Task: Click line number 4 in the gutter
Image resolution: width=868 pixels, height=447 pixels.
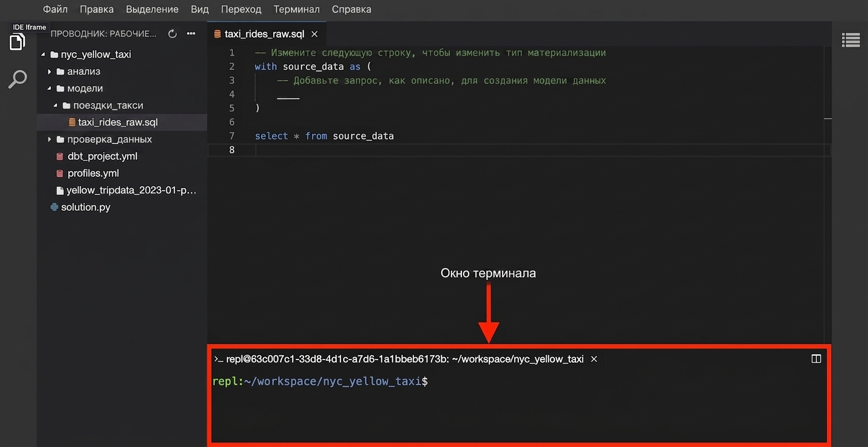Action: pos(232,94)
